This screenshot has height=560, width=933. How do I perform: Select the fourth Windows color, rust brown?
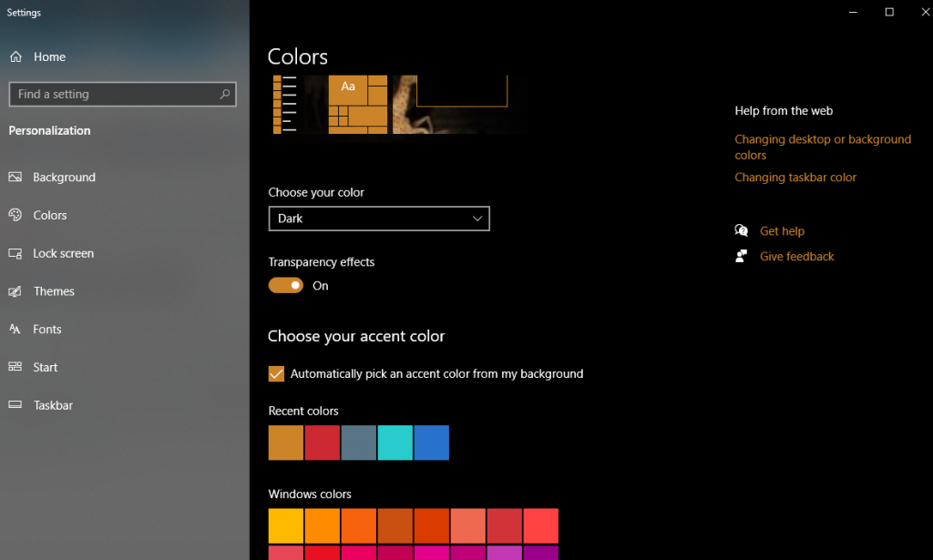click(x=395, y=525)
